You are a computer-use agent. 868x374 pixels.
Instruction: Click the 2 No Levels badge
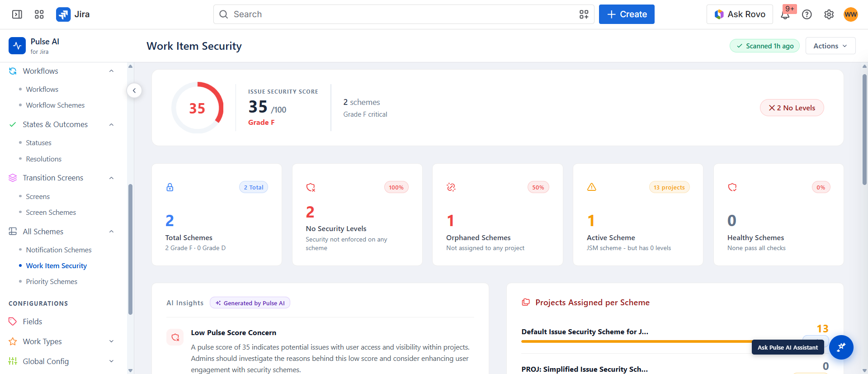point(792,108)
